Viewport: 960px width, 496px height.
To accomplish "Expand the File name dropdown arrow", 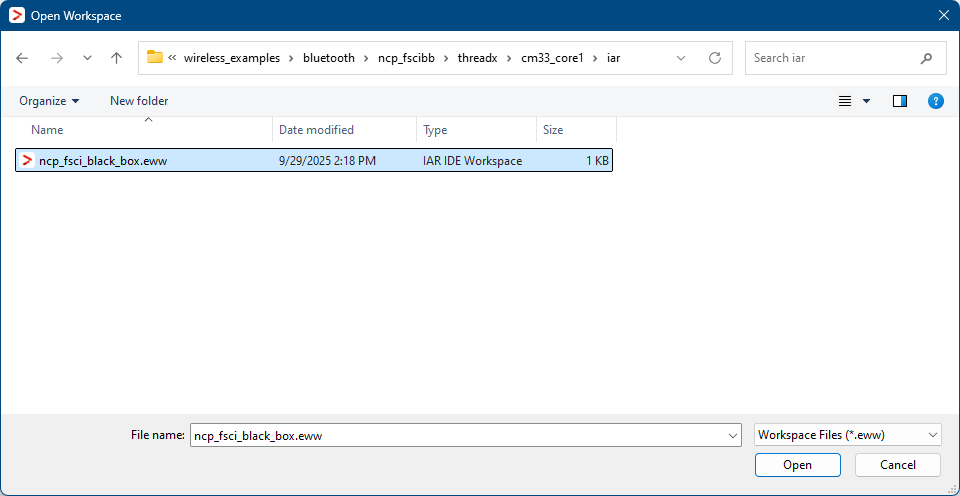I will 731,435.
